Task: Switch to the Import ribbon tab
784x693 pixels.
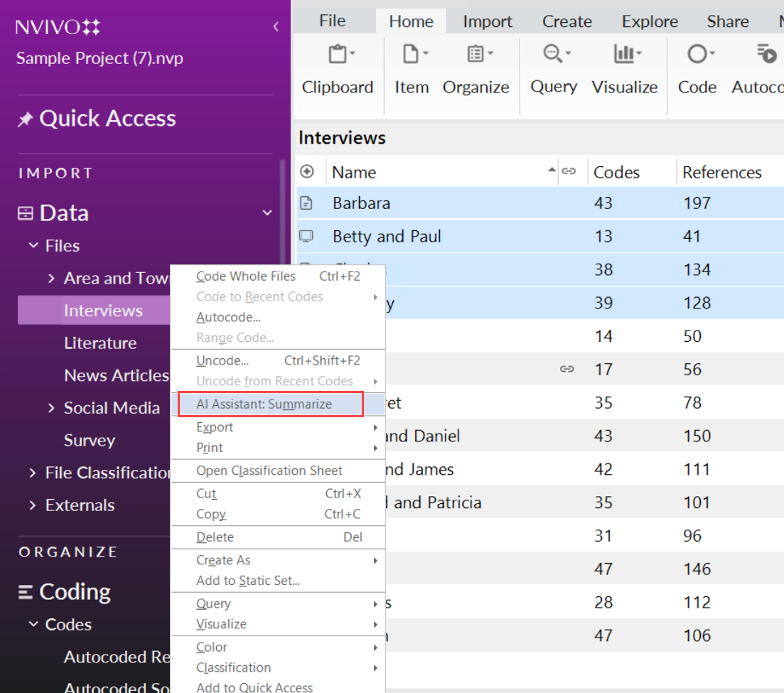Action: pos(486,21)
